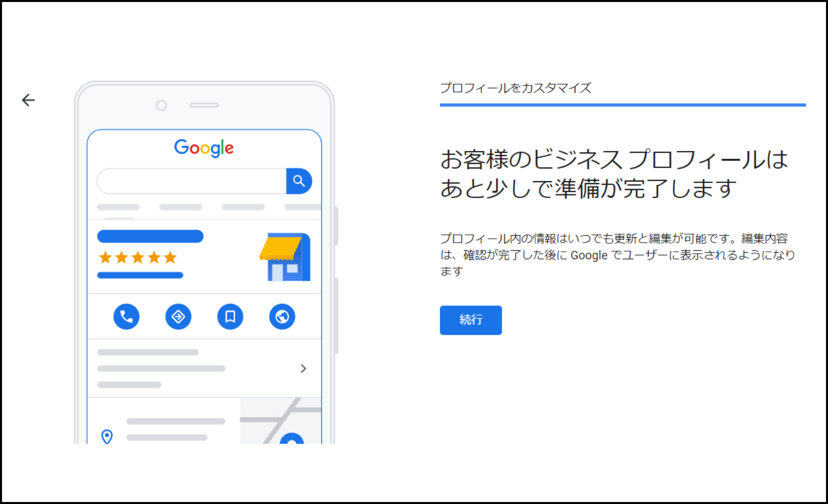828x504 pixels.
Task: Click the directions diamond icon
Action: [178, 316]
